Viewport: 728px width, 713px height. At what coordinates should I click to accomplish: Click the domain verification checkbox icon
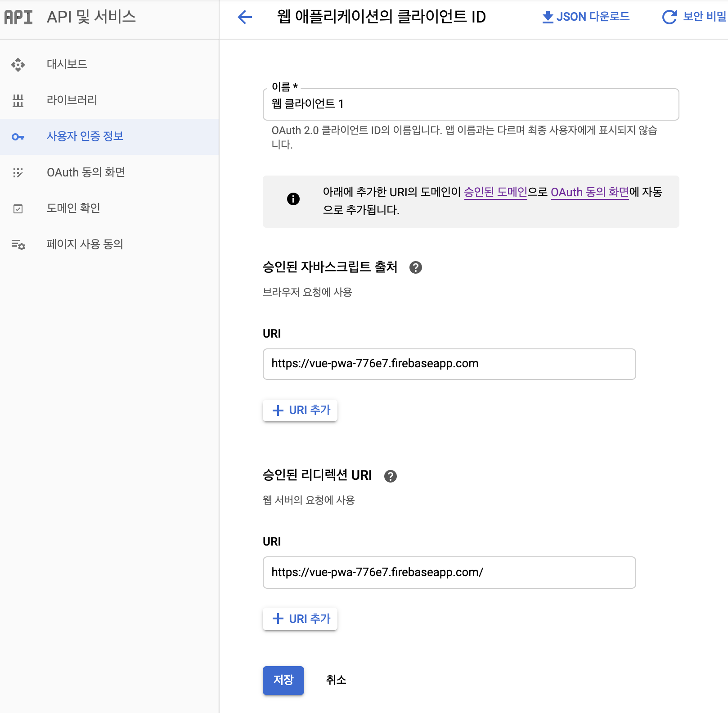[18, 209]
